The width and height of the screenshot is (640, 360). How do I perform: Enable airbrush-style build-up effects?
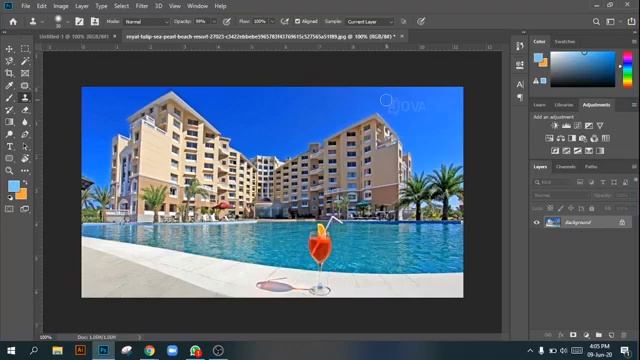coord(285,22)
